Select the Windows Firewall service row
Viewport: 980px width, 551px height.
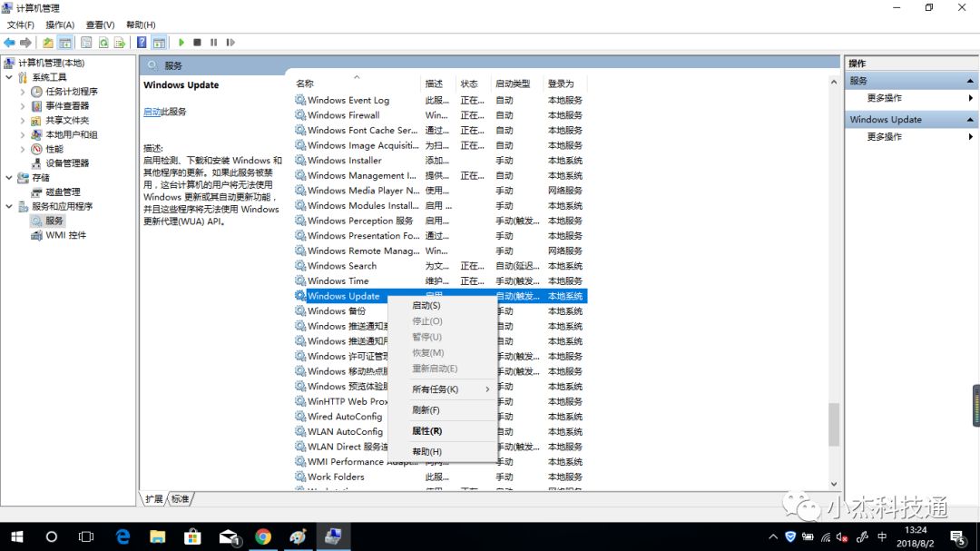(440, 115)
